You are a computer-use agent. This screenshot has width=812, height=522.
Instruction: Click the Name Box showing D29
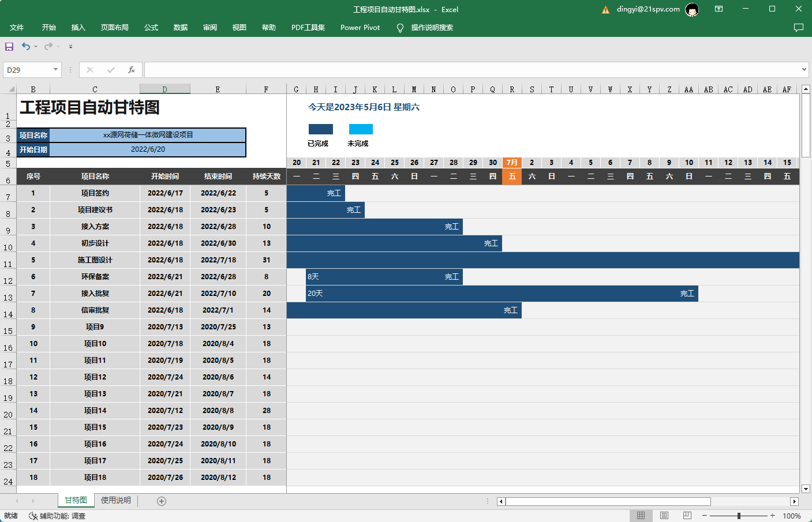click(x=28, y=70)
